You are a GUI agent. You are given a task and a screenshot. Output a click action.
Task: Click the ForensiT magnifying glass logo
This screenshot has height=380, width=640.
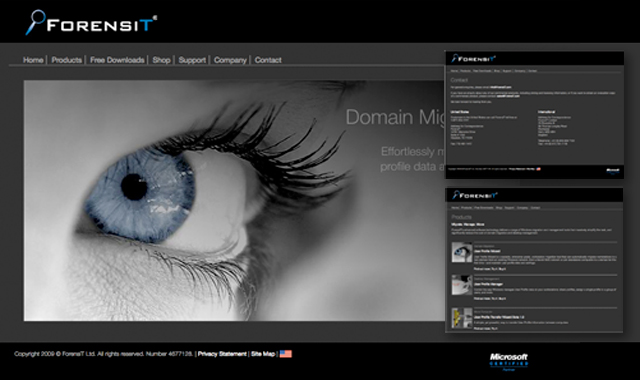[91, 23]
